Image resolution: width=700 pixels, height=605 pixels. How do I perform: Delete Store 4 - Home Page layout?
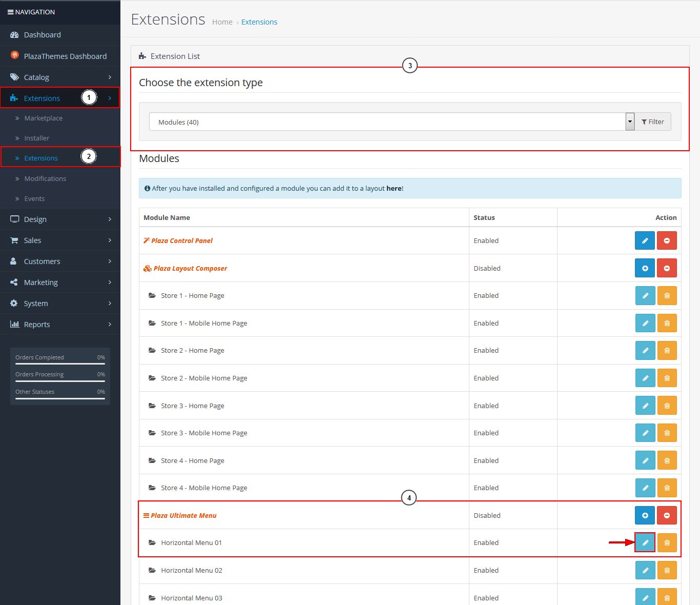point(667,460)
